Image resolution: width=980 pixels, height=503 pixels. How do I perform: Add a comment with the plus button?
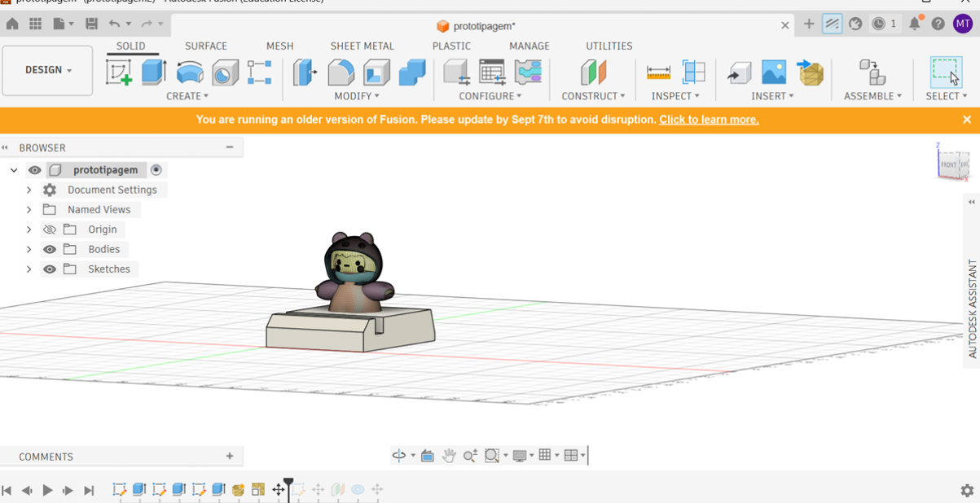pyautogui.click(x=230, y=457)
